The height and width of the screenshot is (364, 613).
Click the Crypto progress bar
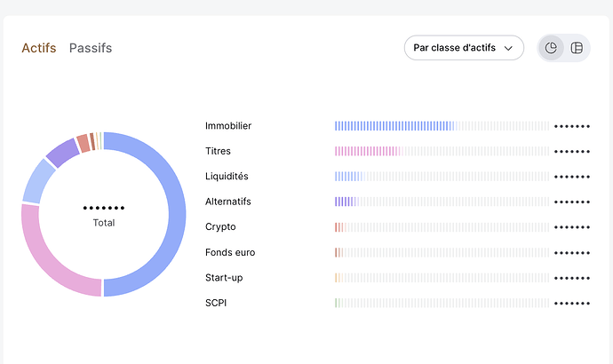442,227
